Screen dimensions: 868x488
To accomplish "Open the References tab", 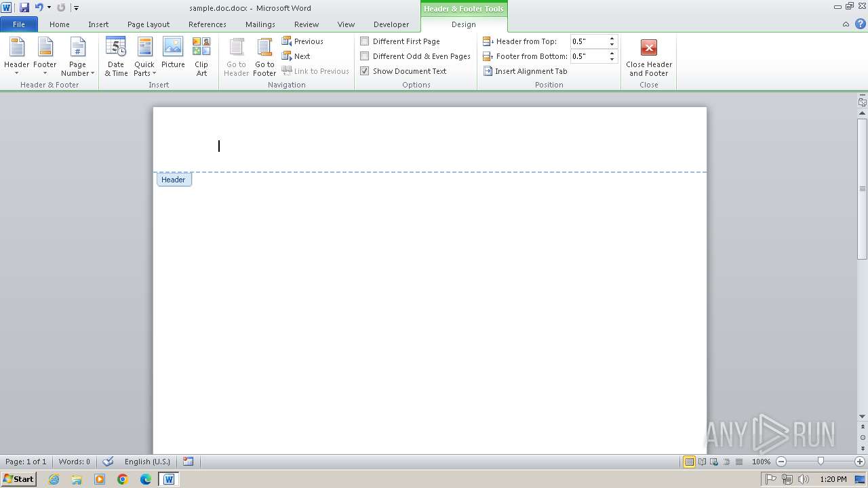I will [208, 24].
